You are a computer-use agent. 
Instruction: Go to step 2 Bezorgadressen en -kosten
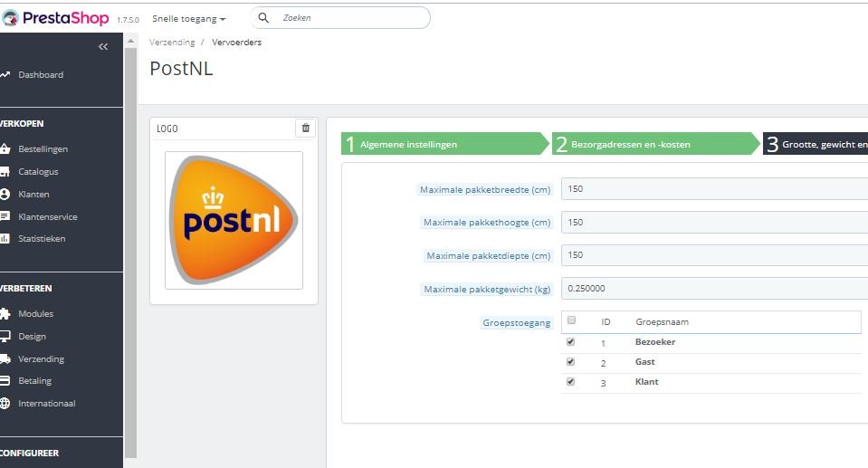point(656,144)
